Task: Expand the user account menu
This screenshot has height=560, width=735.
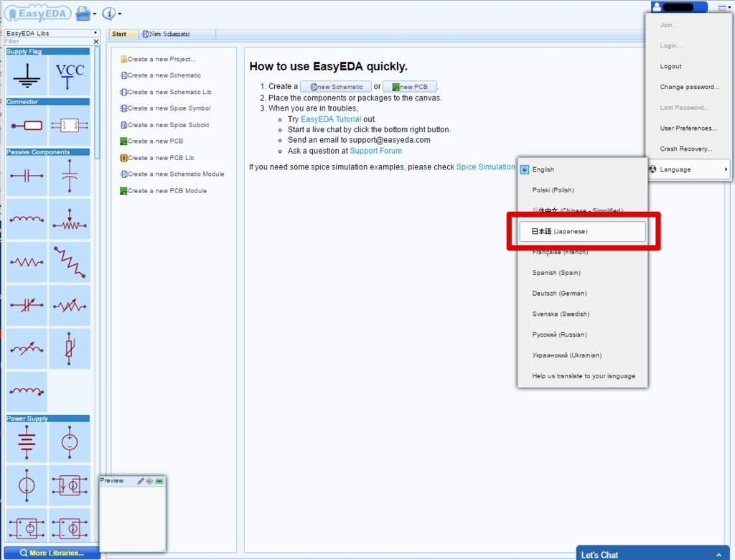Action: point(679,6)
